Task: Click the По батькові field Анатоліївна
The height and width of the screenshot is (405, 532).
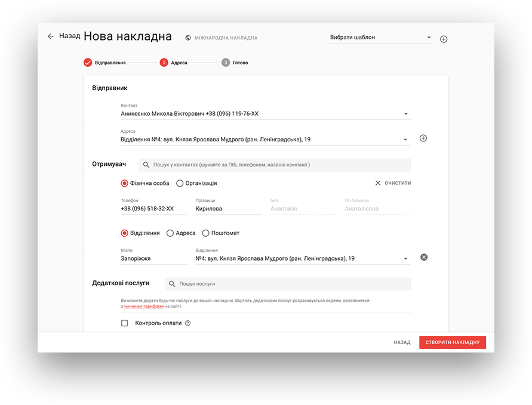Action: (x=378, y=206)
